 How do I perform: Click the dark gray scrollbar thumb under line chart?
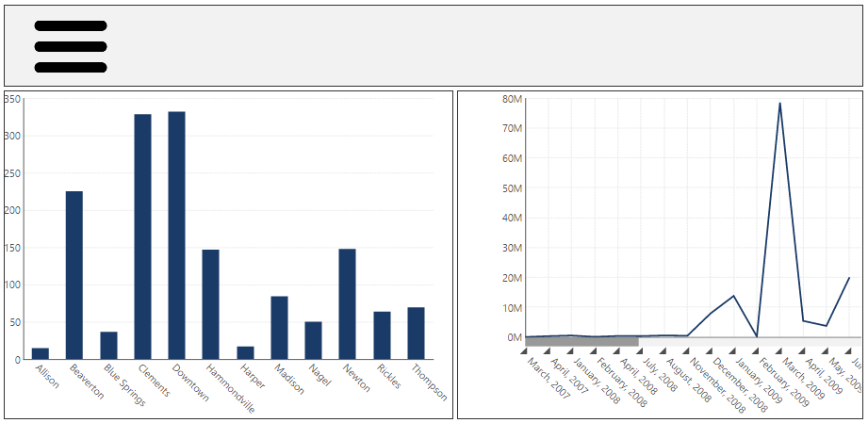point(581,342)
